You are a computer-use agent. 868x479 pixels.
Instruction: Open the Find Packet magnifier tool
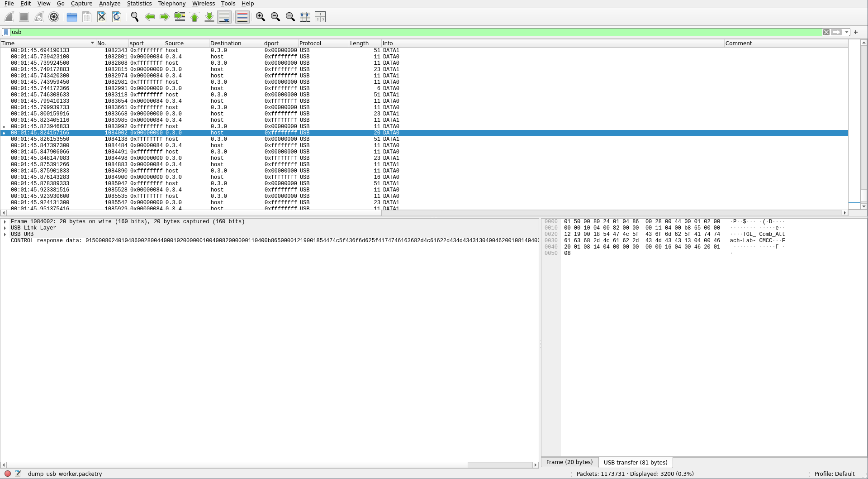tap(134, 17)
